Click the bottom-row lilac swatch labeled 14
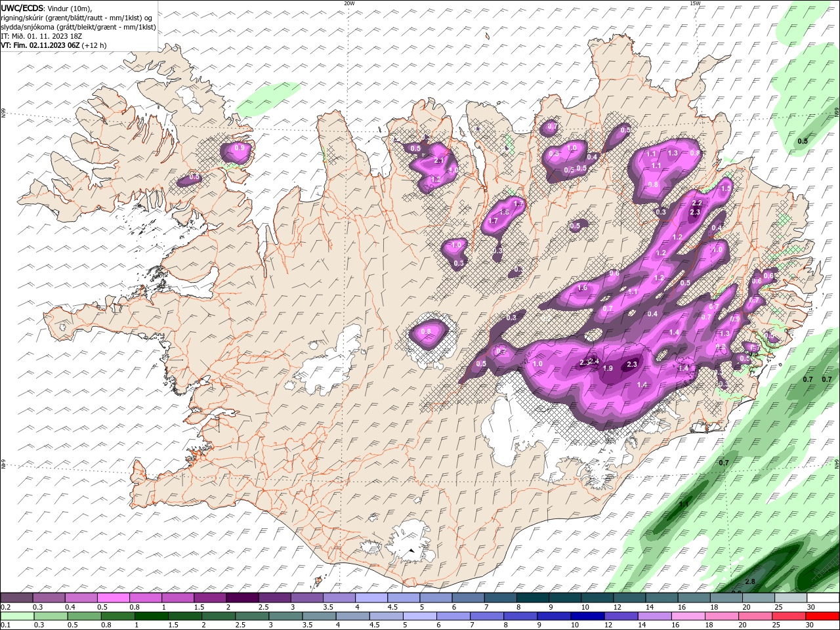840x630 pixels. coord(654,616)
